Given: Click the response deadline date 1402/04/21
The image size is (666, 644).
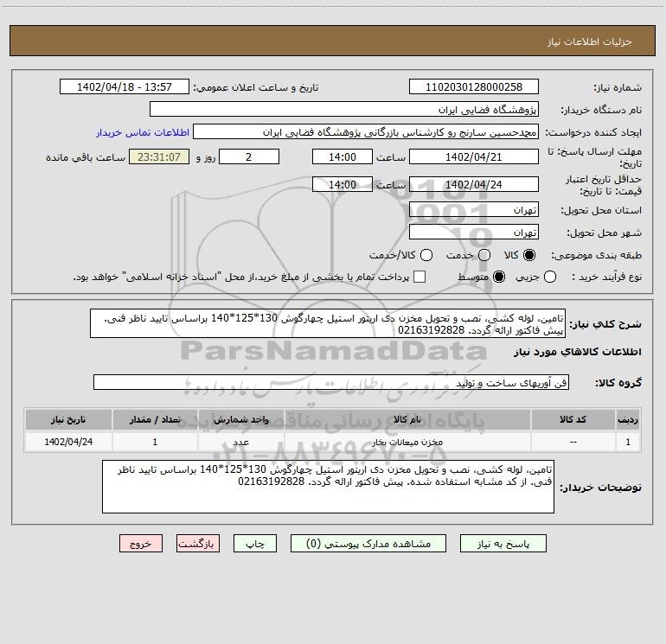Looking at the screenshot, I should click(474, 156).
